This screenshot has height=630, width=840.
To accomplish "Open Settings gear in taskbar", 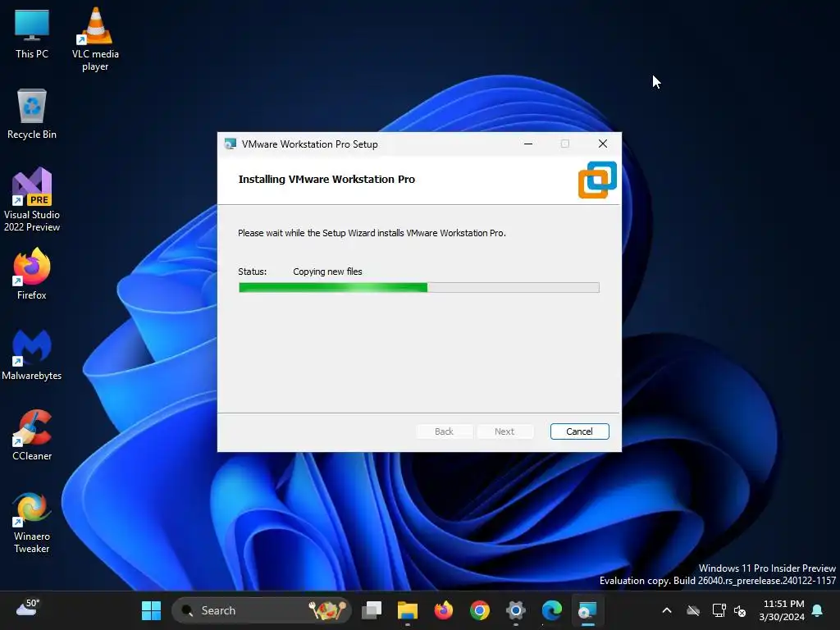I will point(515,610).
